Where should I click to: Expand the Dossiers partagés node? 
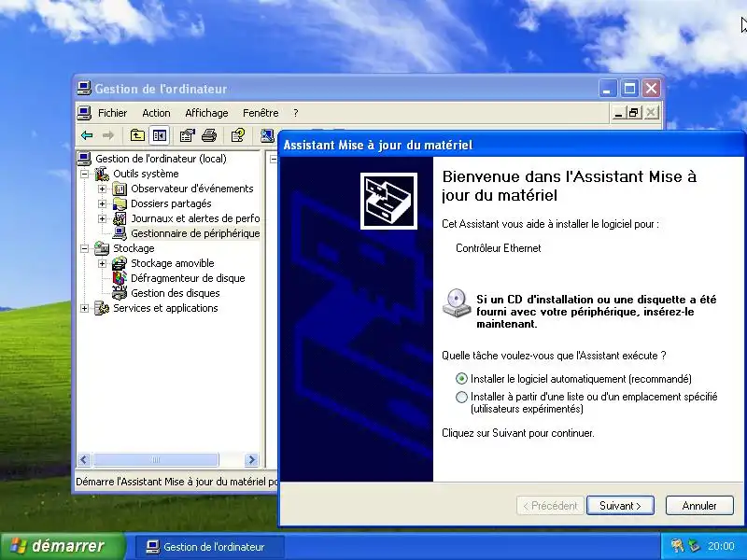point(102,203)
